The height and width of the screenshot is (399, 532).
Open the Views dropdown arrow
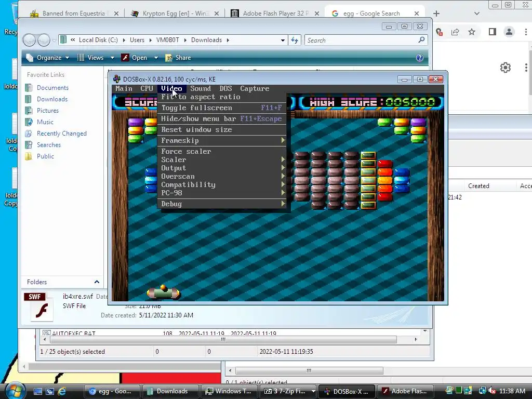pos(112,58)
